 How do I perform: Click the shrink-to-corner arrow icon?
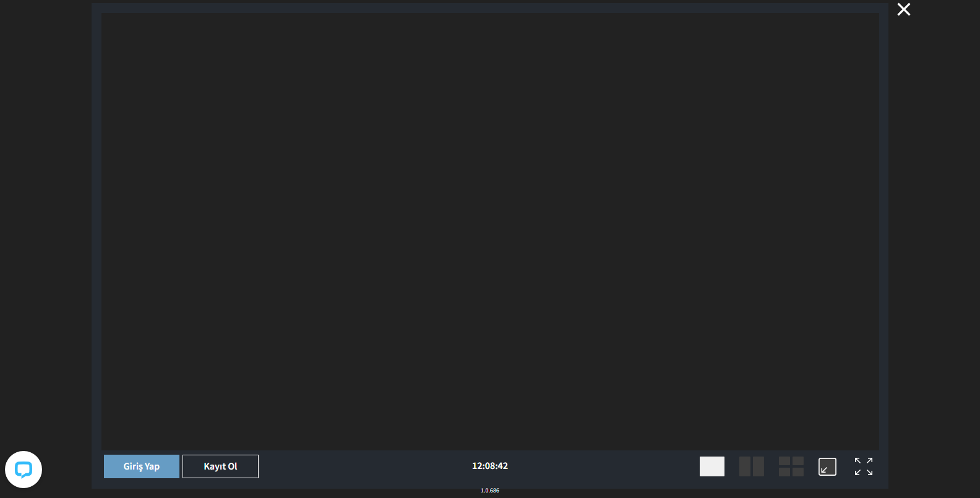(827, 466)
